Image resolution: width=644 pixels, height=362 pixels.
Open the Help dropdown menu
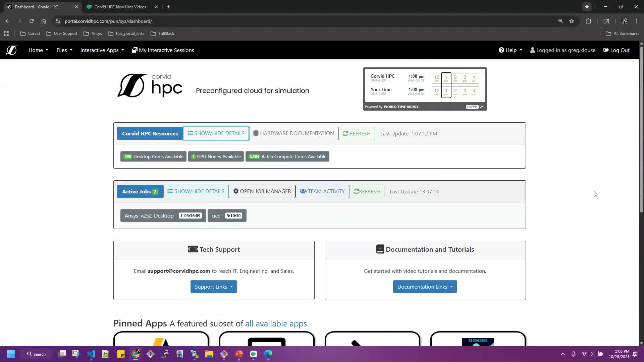[510, 50]
